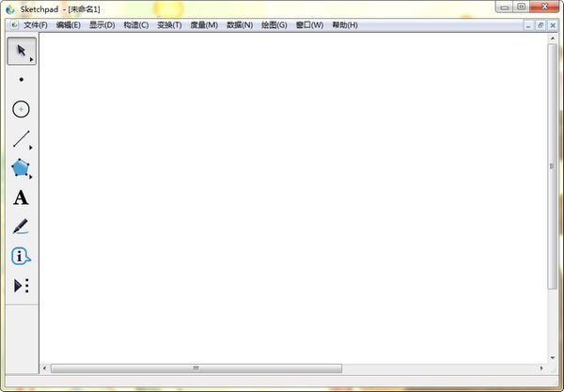Click the vertical scrollbar thumb

point(552,165)
